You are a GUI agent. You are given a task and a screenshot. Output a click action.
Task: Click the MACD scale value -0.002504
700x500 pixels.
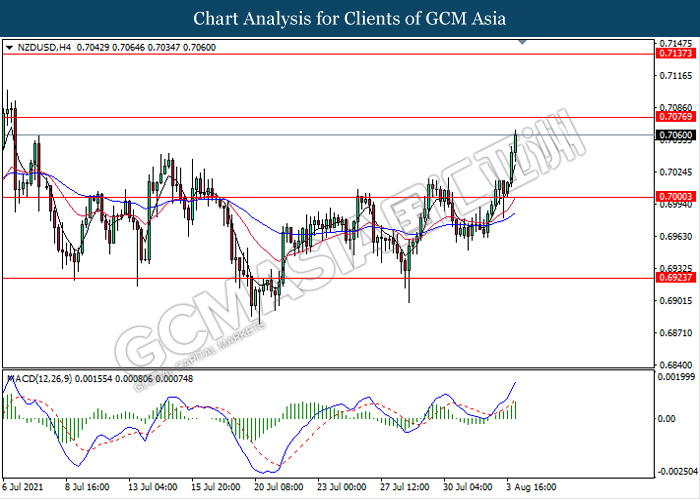[x=676, y=472]
